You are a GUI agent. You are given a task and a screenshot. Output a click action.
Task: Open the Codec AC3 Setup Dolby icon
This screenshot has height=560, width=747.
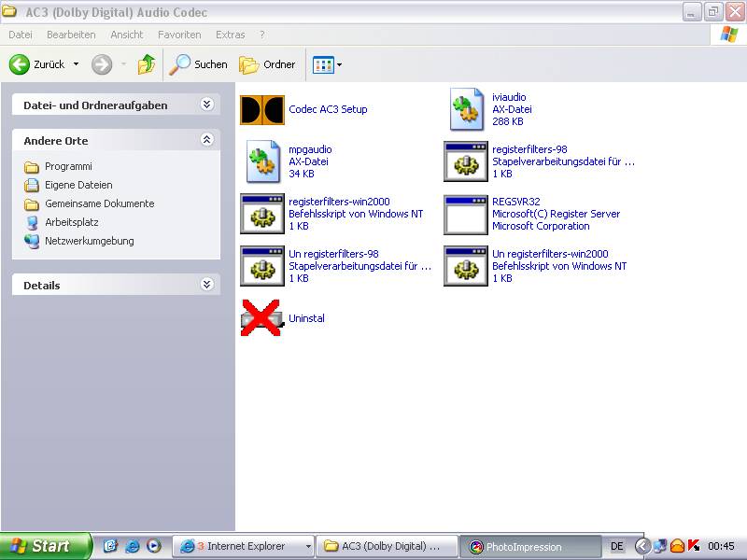pyautogui.click(x=262, y=109)
